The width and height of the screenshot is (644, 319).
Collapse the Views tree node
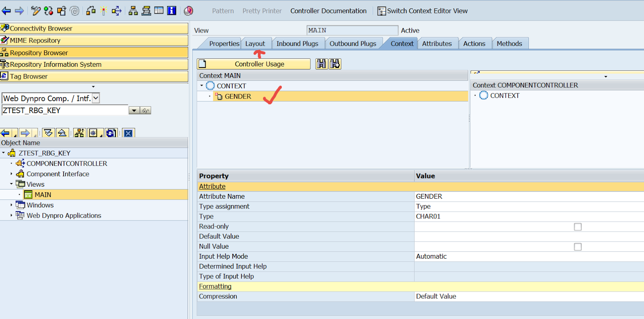point(11,184)
